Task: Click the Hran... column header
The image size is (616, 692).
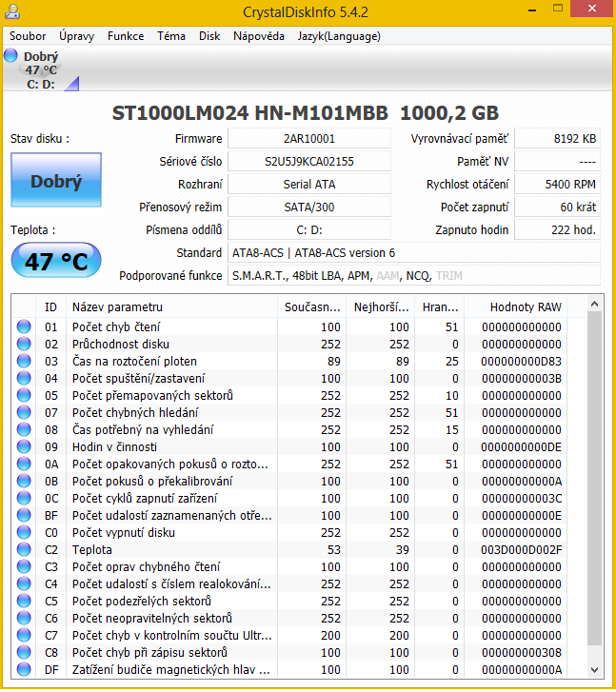Action: coord(440,307)
